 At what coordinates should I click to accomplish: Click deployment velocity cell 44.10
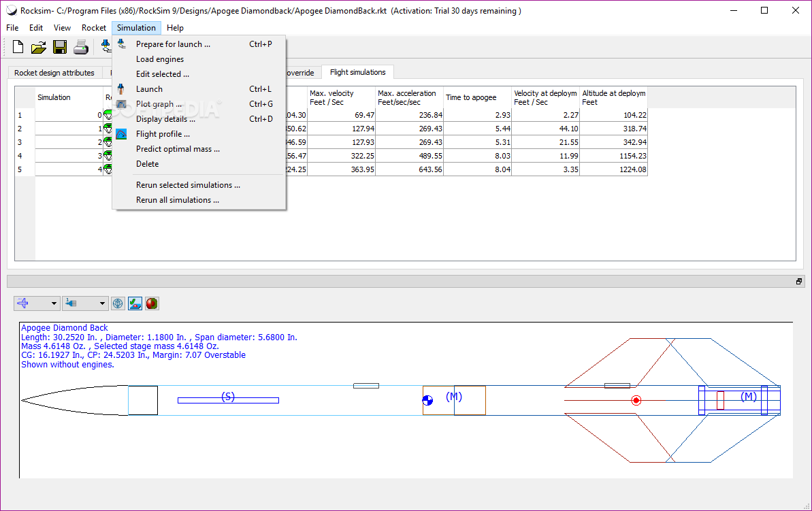coord(545,129)
